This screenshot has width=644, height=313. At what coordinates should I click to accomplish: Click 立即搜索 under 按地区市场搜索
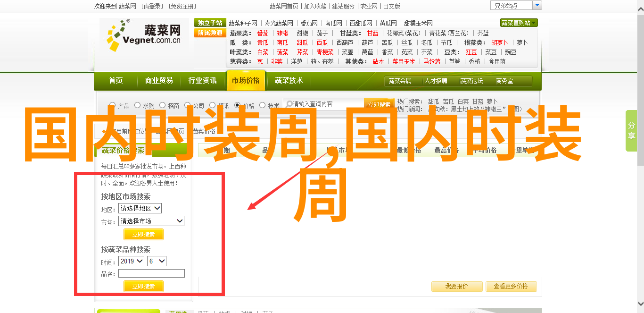pyautogui.click(x=143, y=235)
